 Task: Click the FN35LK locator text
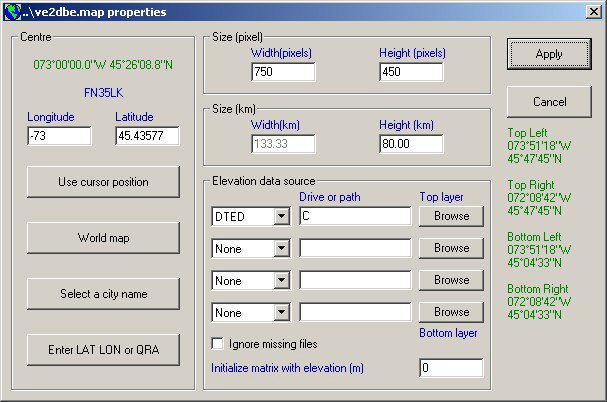coord(103,93)
